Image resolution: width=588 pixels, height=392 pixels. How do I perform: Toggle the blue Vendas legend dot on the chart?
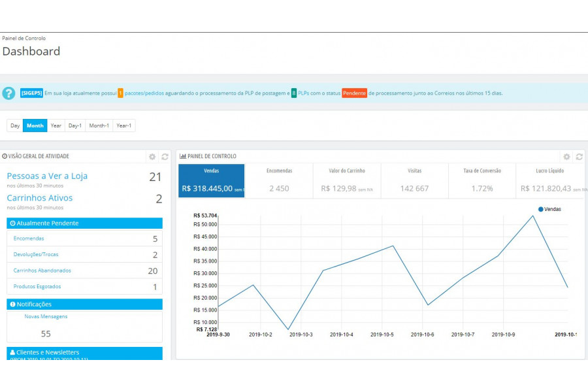(x=541, y=209)
